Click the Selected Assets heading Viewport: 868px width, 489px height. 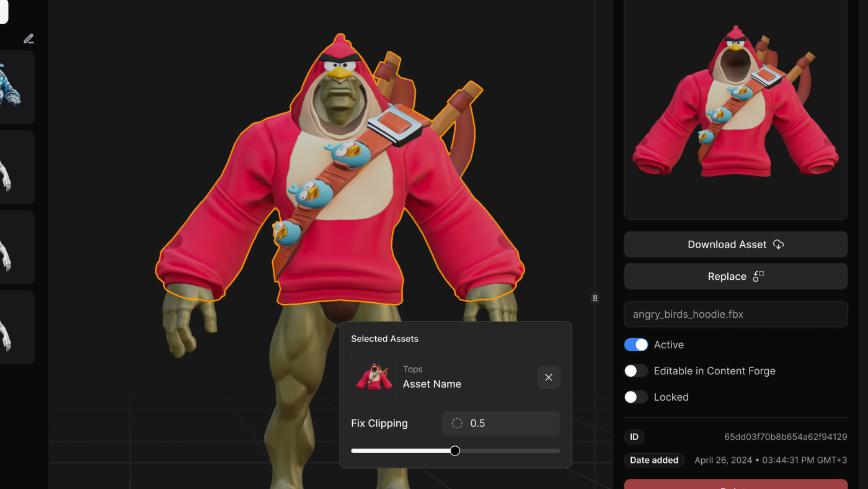click(x=384, y=339)
